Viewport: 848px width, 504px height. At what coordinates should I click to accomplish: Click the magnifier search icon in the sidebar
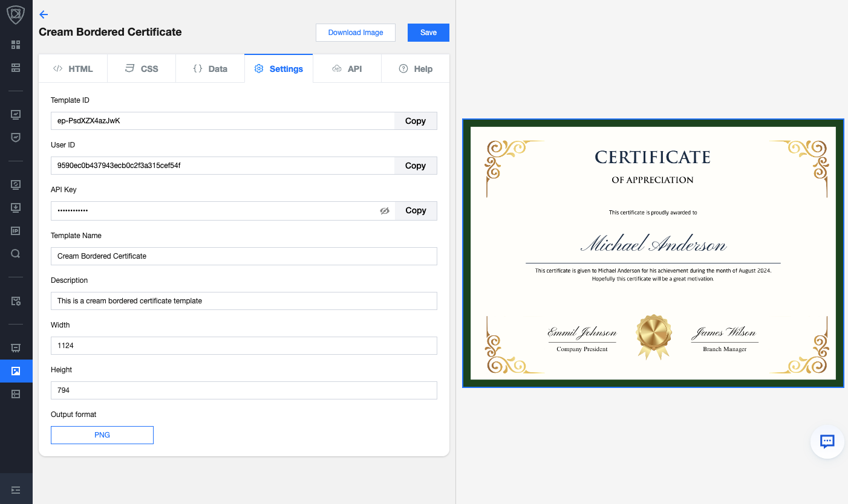click(x=16, y=254)
